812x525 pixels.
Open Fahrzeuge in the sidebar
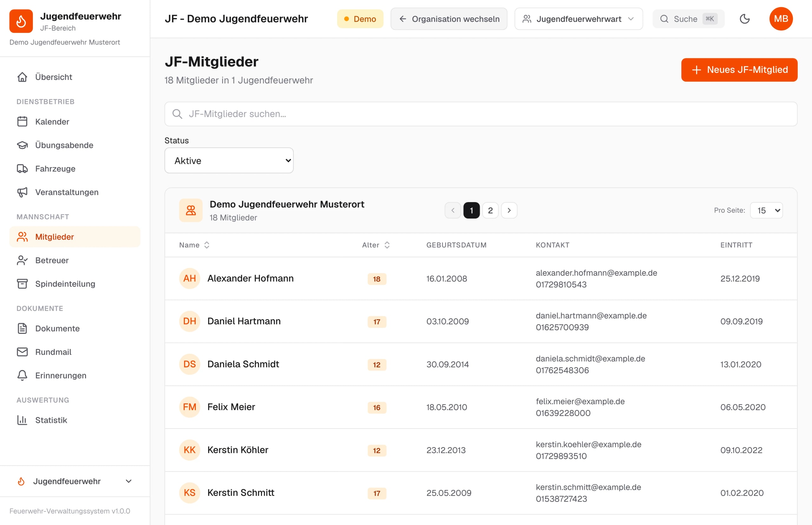coord(75,169)
